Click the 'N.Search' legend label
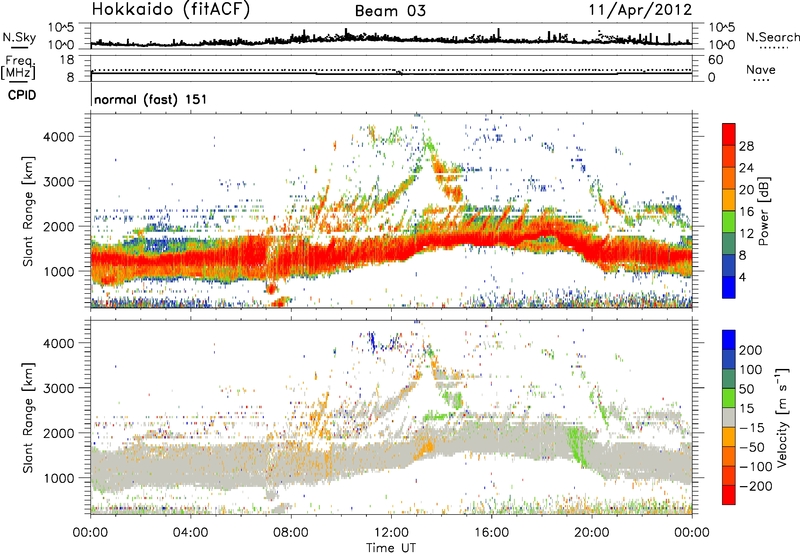 tap(772, 37)
